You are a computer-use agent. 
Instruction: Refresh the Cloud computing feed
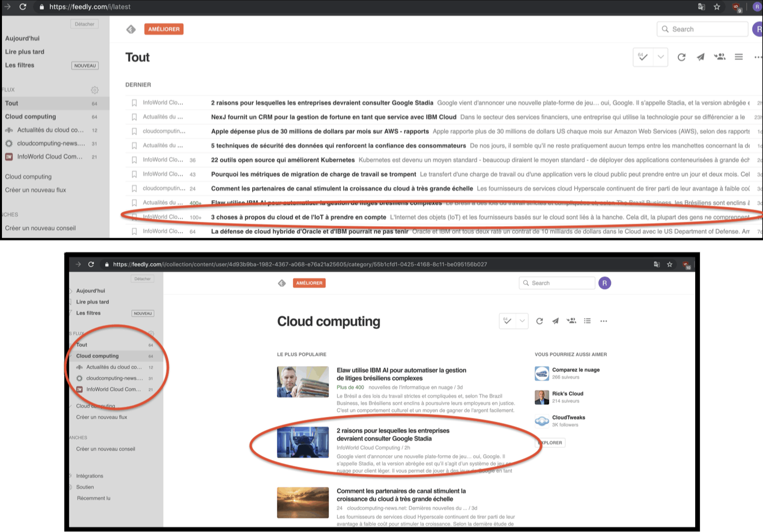(x=540, y=321)
